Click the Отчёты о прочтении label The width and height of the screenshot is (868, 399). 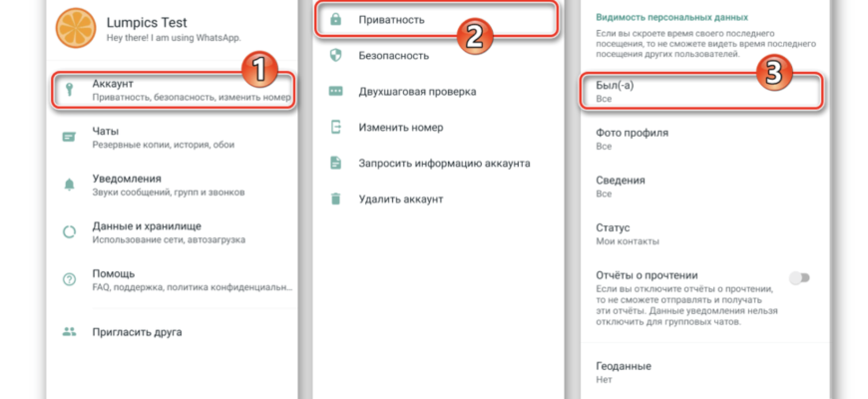(647, 275)
